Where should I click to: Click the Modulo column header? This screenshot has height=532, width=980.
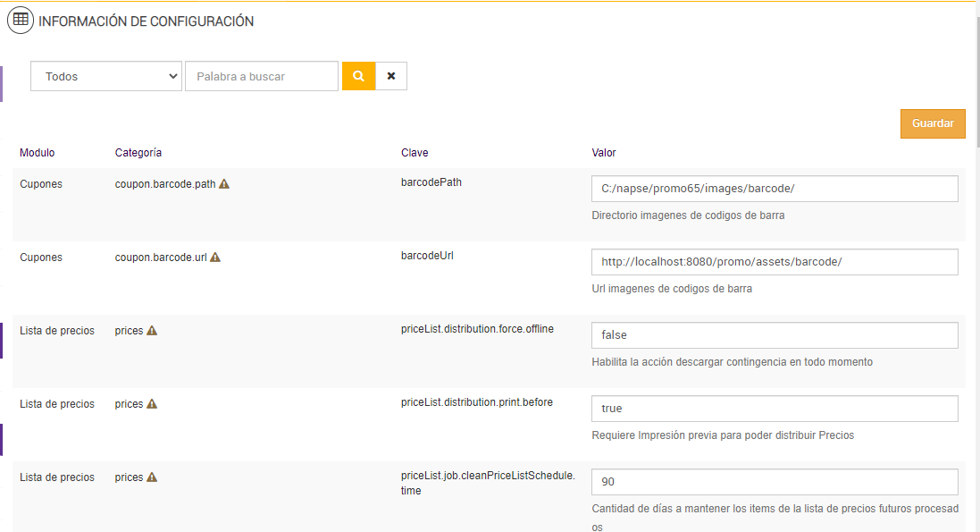pyautogui.click(x=38, y=153)
